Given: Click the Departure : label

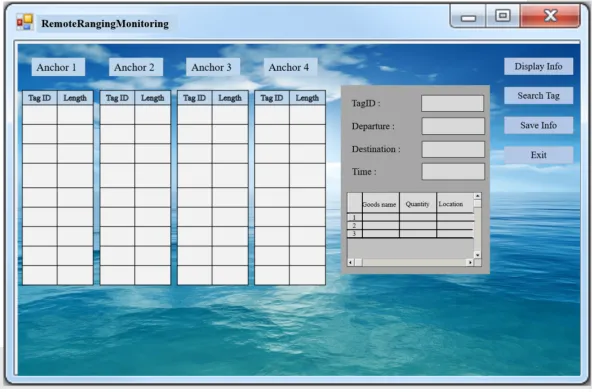Looking at the screenshot, I should (x=373, y=126).
